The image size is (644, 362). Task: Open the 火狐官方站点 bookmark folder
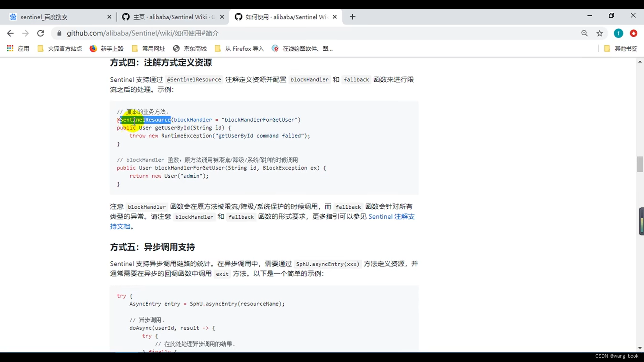tap(60, 49)
